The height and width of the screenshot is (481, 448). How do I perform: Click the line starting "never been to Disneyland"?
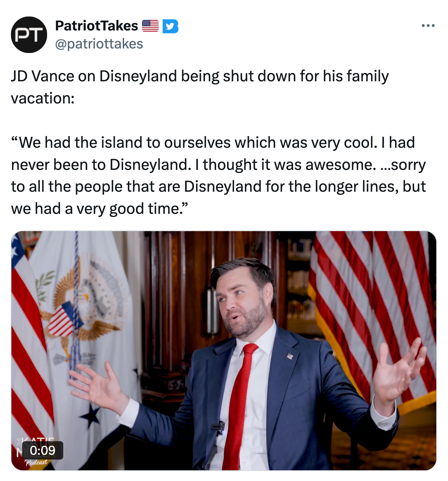tap(218, 165)
